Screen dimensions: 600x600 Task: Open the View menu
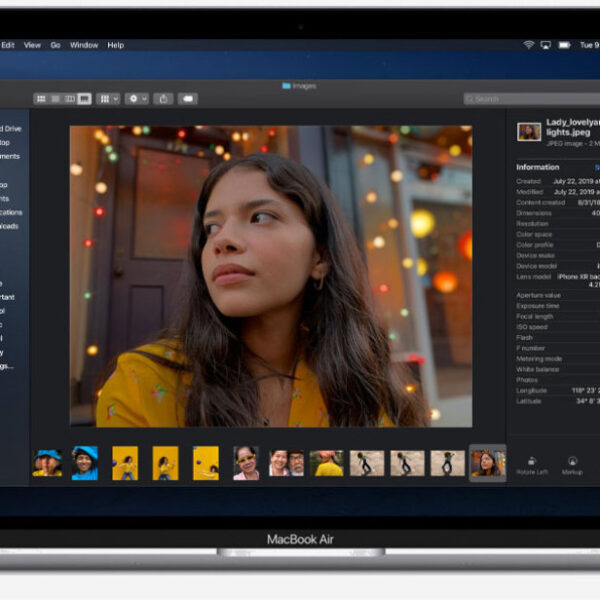(32, 45)
